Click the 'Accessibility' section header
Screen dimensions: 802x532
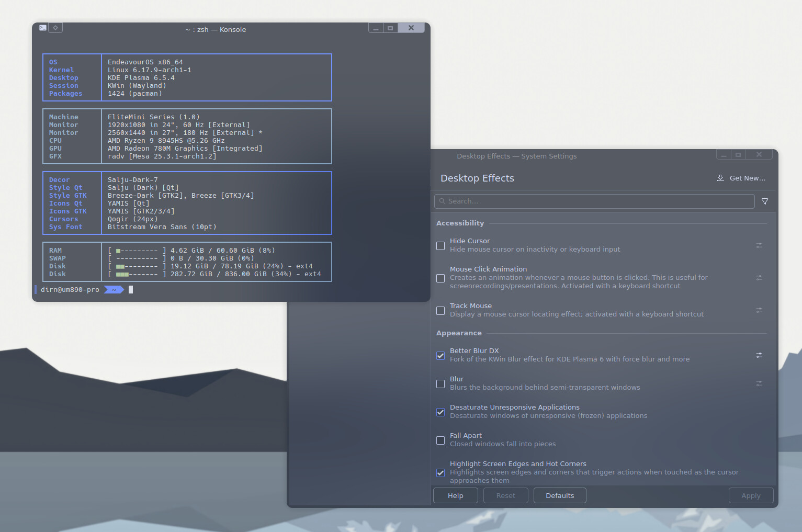(x=460, y=223)
